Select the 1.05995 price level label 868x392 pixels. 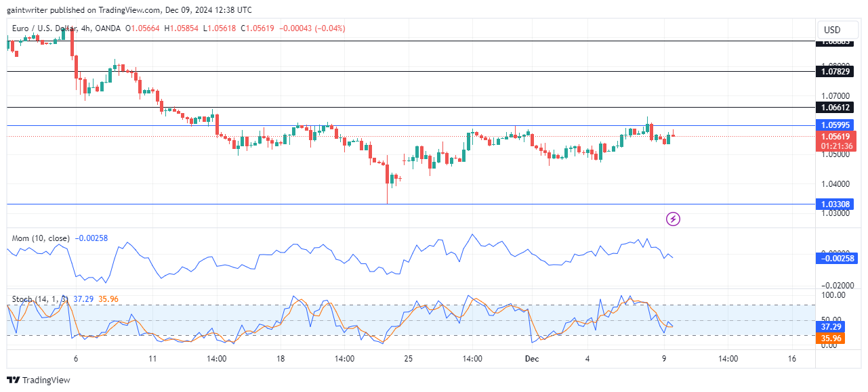click(x=834, y=125)
